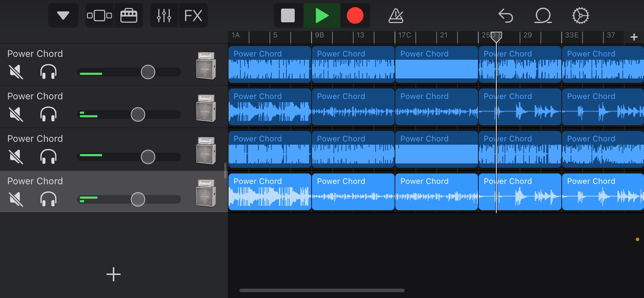
Task: Solo the first Power Chord track
Action: click(49, 72)
